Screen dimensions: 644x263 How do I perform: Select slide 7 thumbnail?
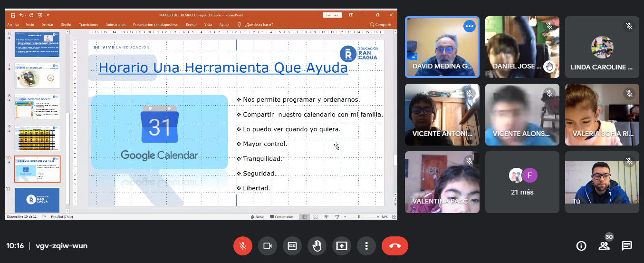click(37, 76)
